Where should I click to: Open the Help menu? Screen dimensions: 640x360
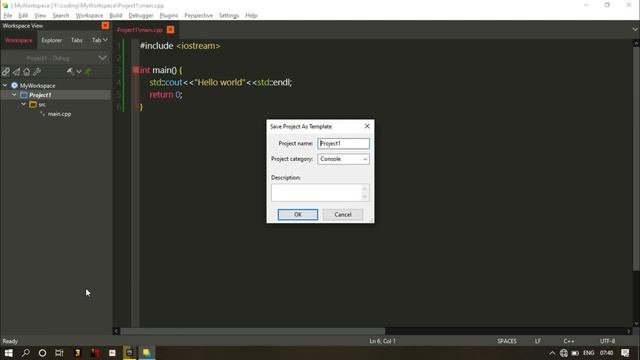click(251, 16)
